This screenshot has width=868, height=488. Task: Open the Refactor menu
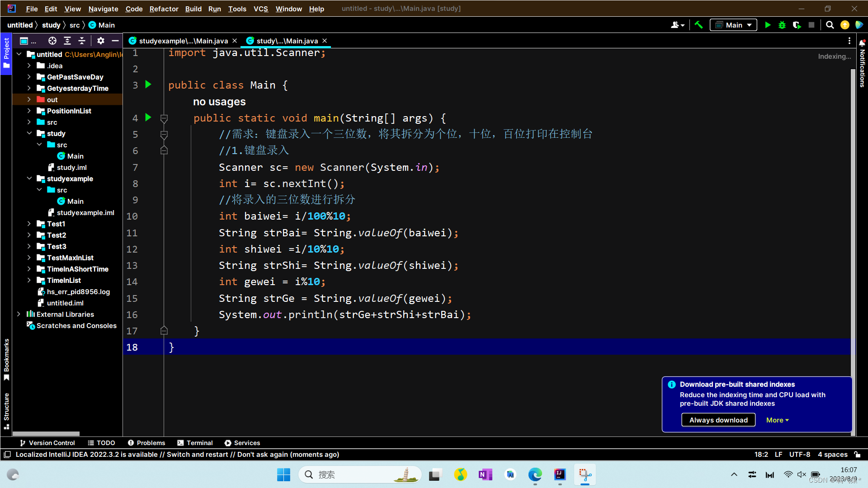tap(164, 9)
